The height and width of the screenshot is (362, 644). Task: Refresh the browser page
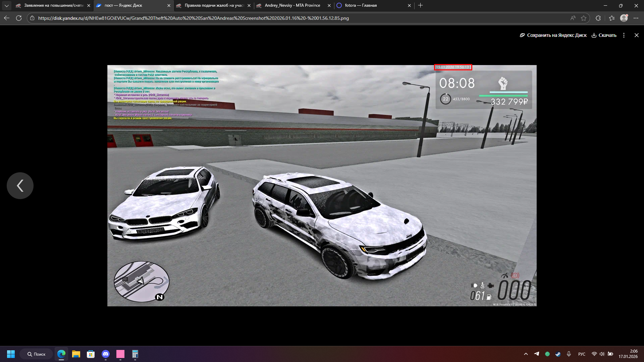(x=19, y=18)
